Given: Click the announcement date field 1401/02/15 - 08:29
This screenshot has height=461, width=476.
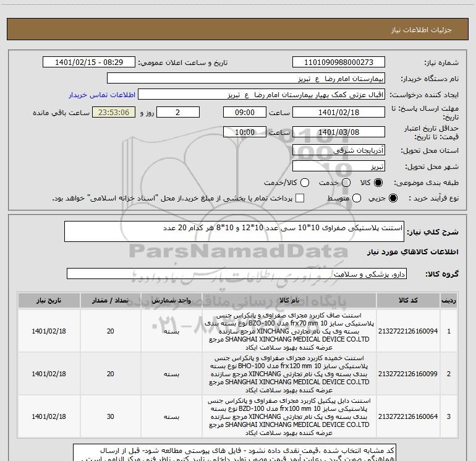Looking at the screenshot, I should 89,62.
